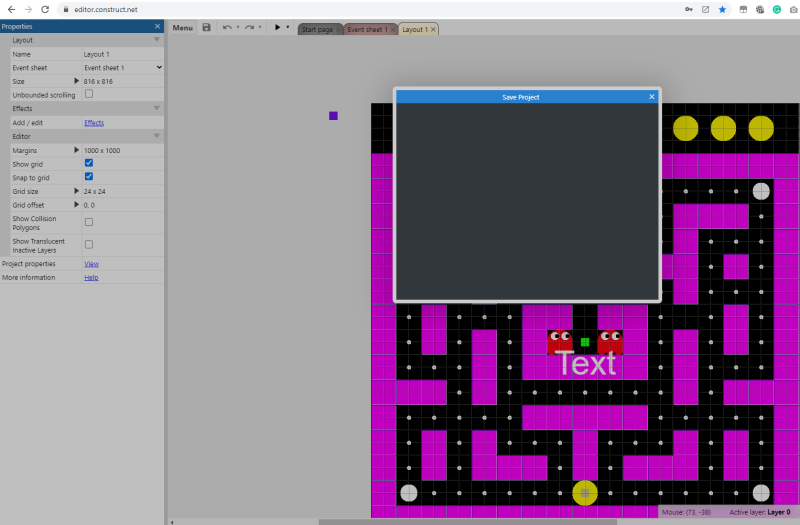Collapse the Editor properties section
This screenshot has height=525, width=800.
click(x=157, y=136)
